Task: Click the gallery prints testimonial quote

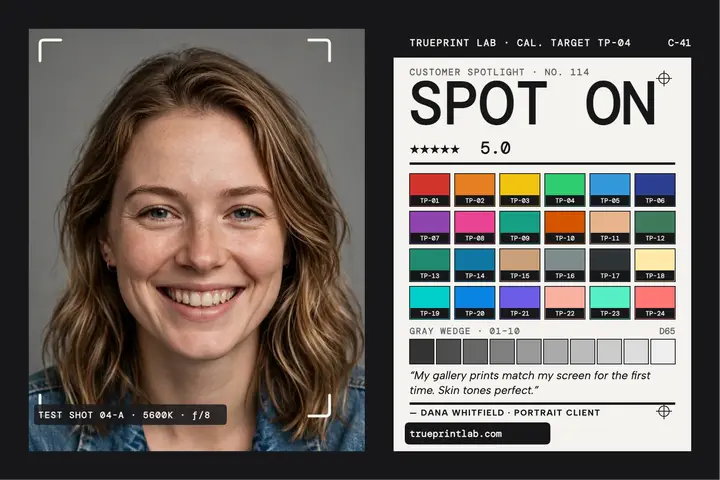Action: click(x=530, y=383)
